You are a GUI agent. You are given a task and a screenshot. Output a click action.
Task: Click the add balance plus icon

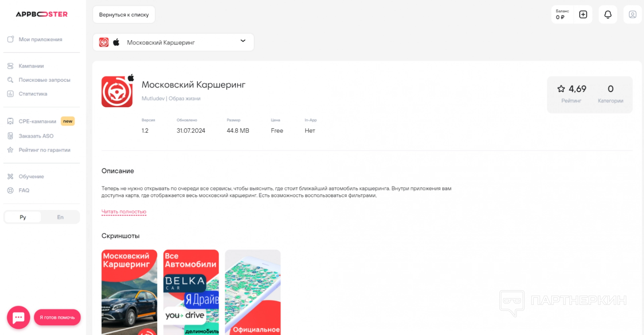[583, 15]
